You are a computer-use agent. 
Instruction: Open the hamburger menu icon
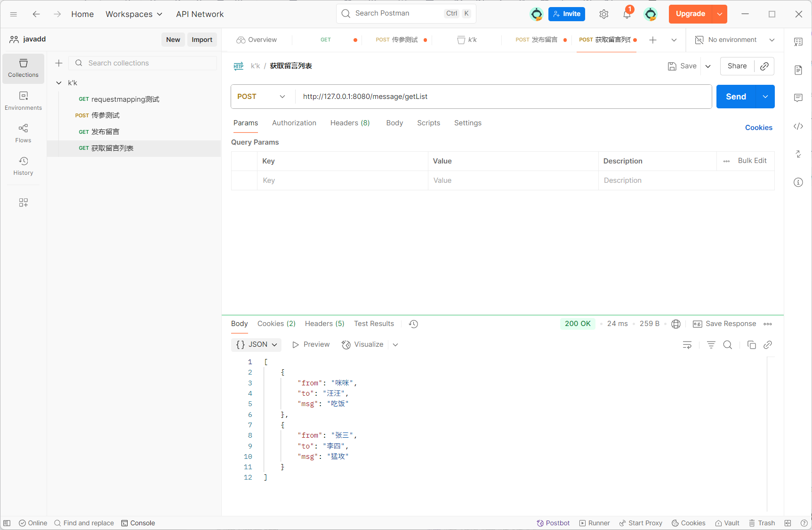tap(14, 14)
